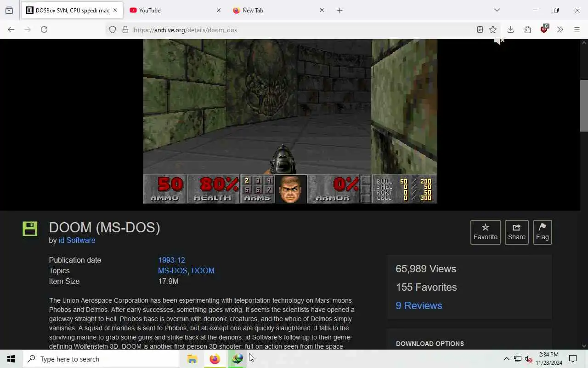Open the Windows Start menu
Image resolution: width=588 pixels, height=368 pixels.
[11, 359]
